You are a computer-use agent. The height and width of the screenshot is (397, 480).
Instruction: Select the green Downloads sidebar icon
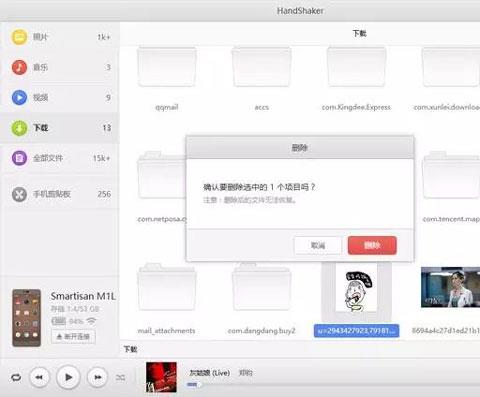click(x=19, y=128)
